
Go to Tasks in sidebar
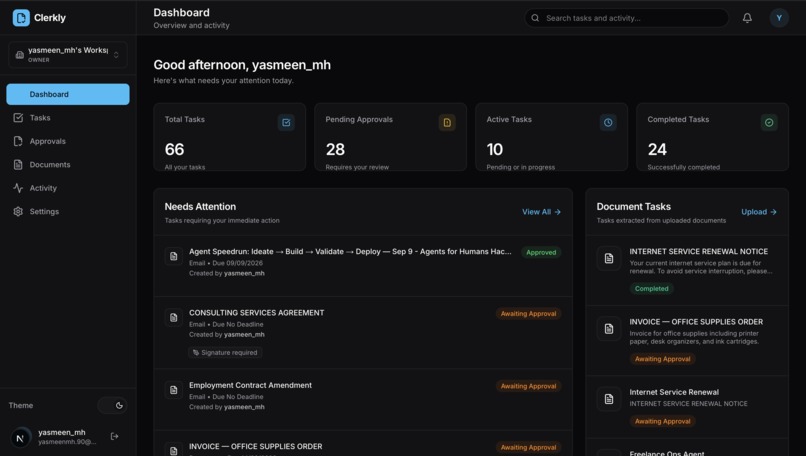68,118
